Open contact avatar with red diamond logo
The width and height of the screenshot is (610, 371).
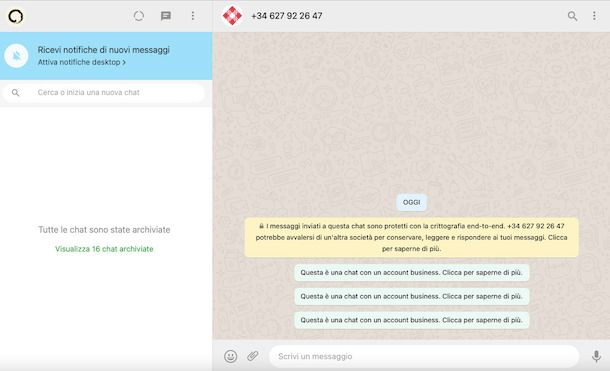pos(232,16)
